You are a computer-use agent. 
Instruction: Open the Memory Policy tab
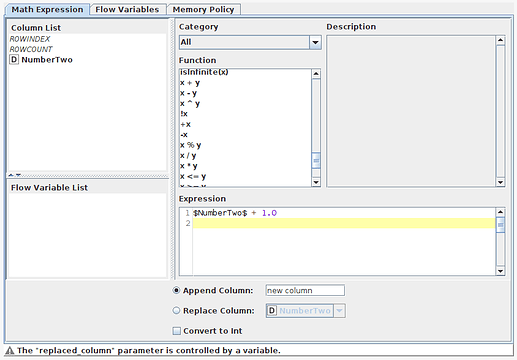(203, 9)
